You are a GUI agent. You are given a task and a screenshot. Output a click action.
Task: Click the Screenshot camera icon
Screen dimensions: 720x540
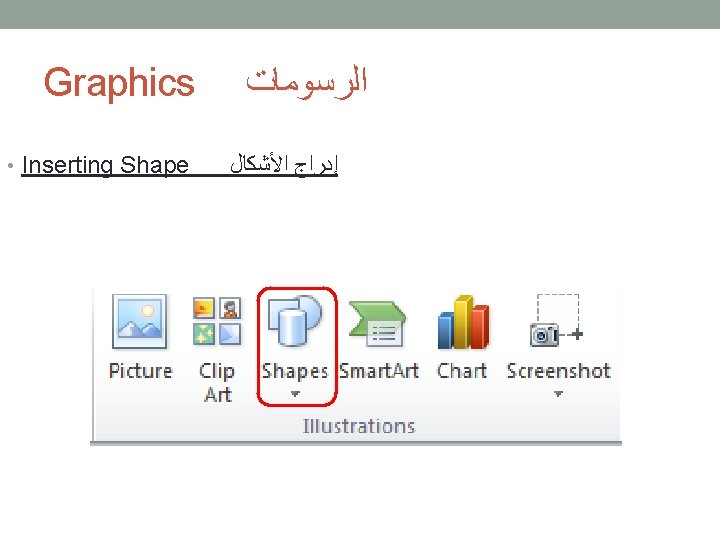pos(556,323)
